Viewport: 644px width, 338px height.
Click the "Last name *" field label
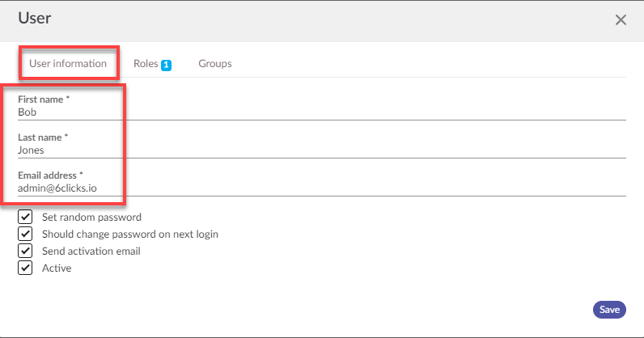(44, 137)
